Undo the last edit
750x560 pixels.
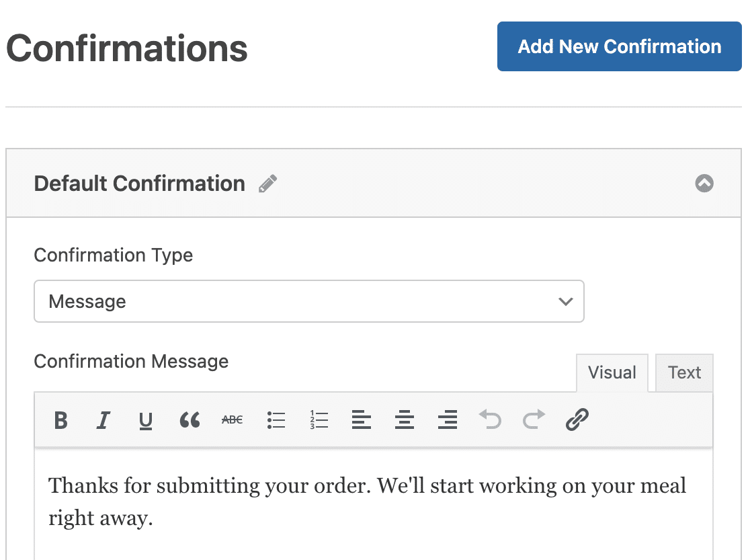(491, 419)
